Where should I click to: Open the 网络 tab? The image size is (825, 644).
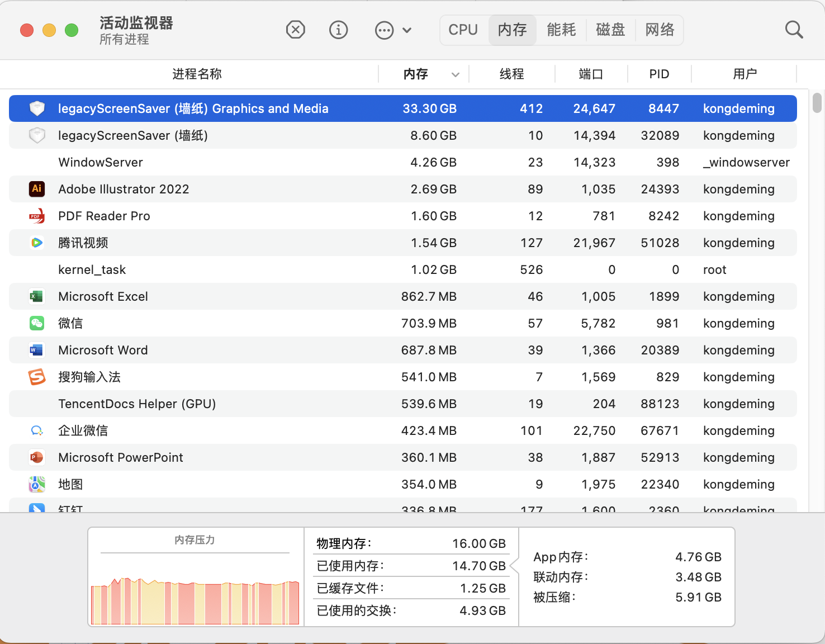pyautogui.click(x=660, y=30)
